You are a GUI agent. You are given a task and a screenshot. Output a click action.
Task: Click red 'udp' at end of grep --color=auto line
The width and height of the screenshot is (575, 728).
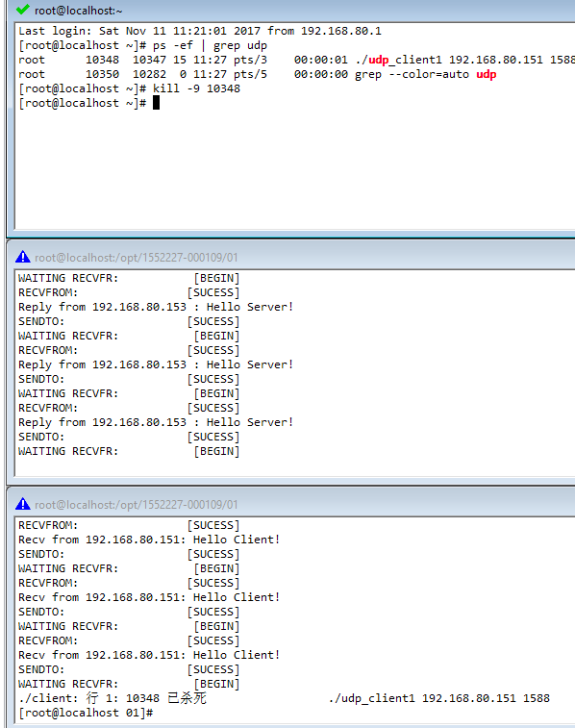tap(486, 74)
